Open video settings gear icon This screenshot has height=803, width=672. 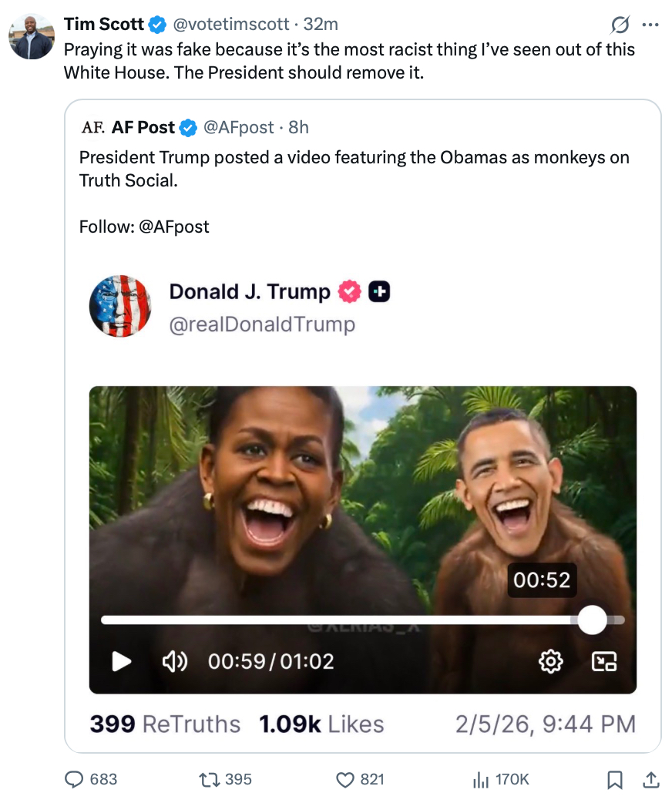coord(550,660)
